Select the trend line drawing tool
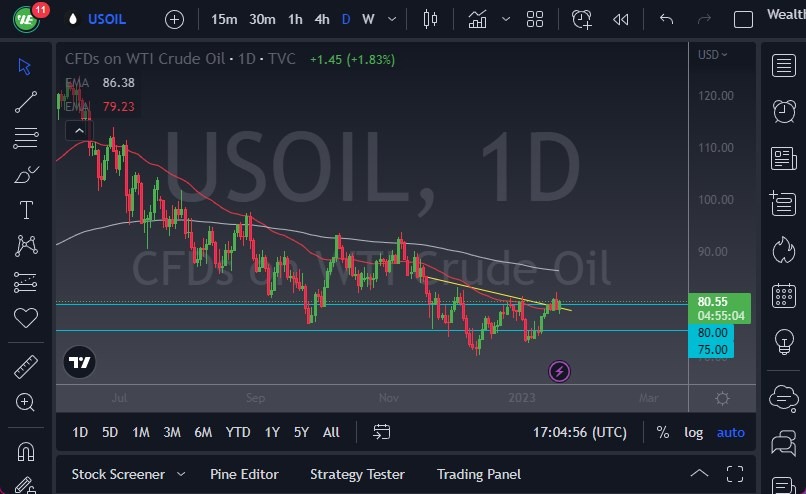Screen dimensions: 806x494 click(x=26, y=101)
